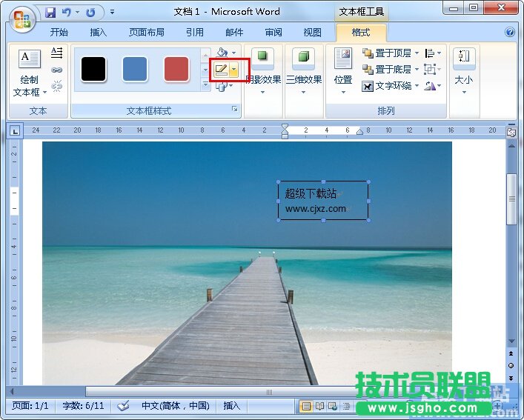Open the Shadow Effects gallery

262,74
